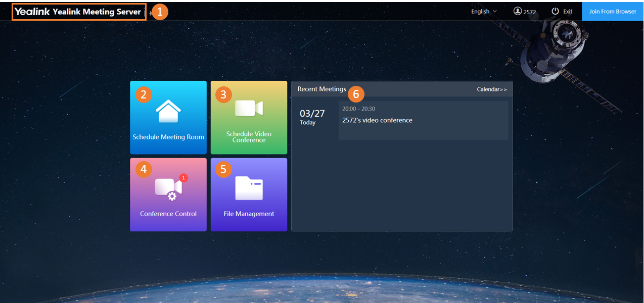This screenshot has height=303, width=644.
Task: Click the Join From Browser button
Action: (613, 11)
